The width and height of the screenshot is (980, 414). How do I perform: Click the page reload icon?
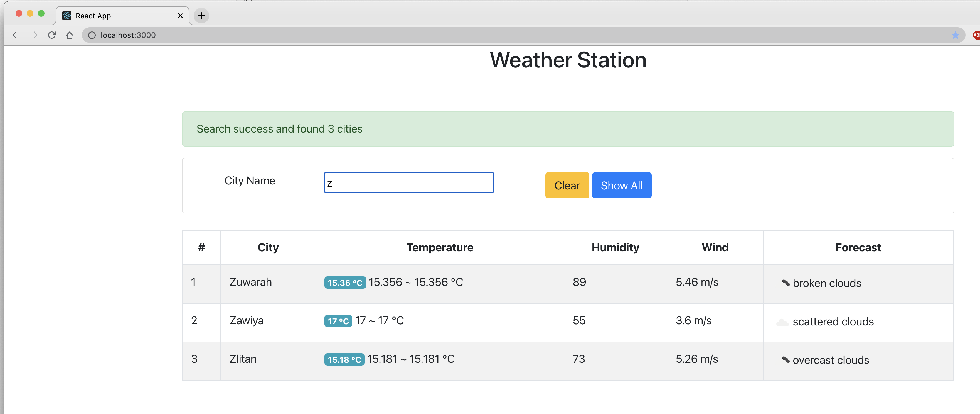52,35
